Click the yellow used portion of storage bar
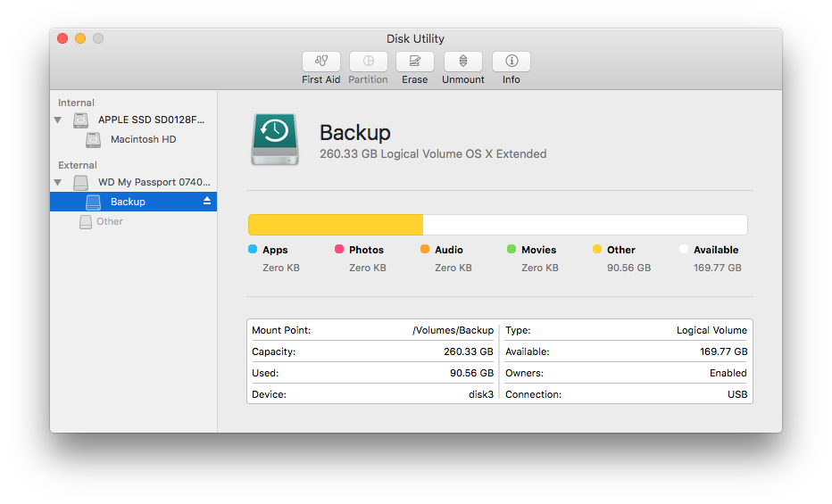This screenshot has width=832, height=504. [336, 225]
